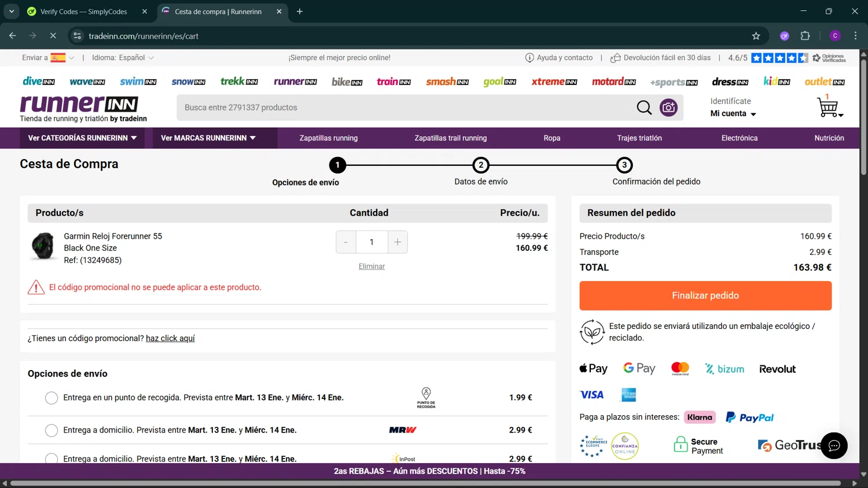Click the outletinn store logo
The height and width of the screenshot is (488, 868).
(x=824, y=82)
